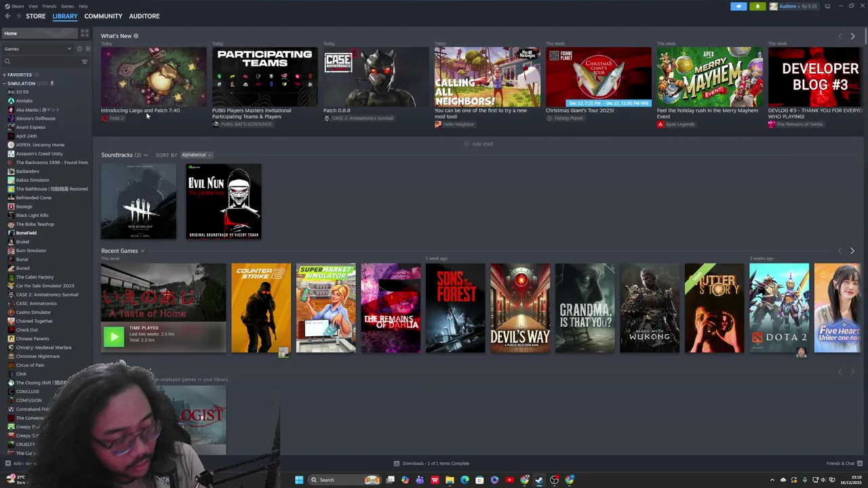Go back with the navigation back arrow
The width and height of the screenshot is (868, 488).
7,16
